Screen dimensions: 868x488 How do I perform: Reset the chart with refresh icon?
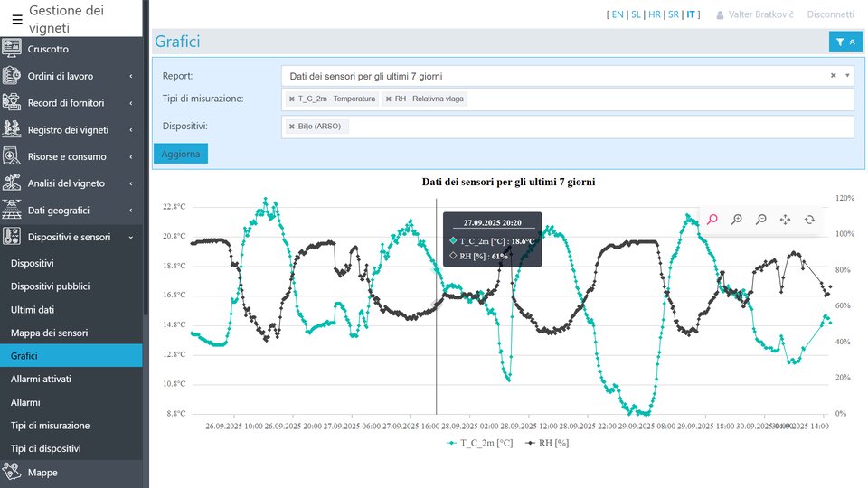pos(809,219)
